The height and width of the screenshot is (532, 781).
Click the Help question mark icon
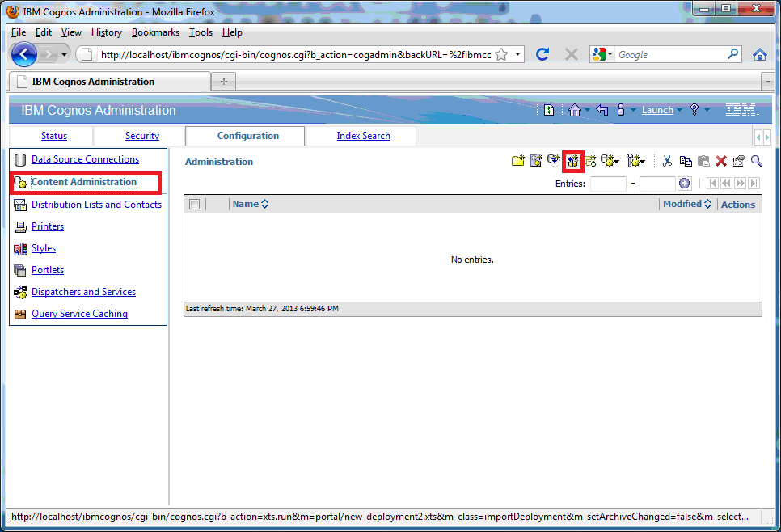[x=694, y=110]
